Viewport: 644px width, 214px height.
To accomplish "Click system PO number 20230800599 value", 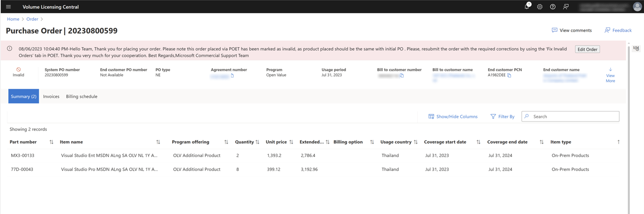I will (56, 75).
